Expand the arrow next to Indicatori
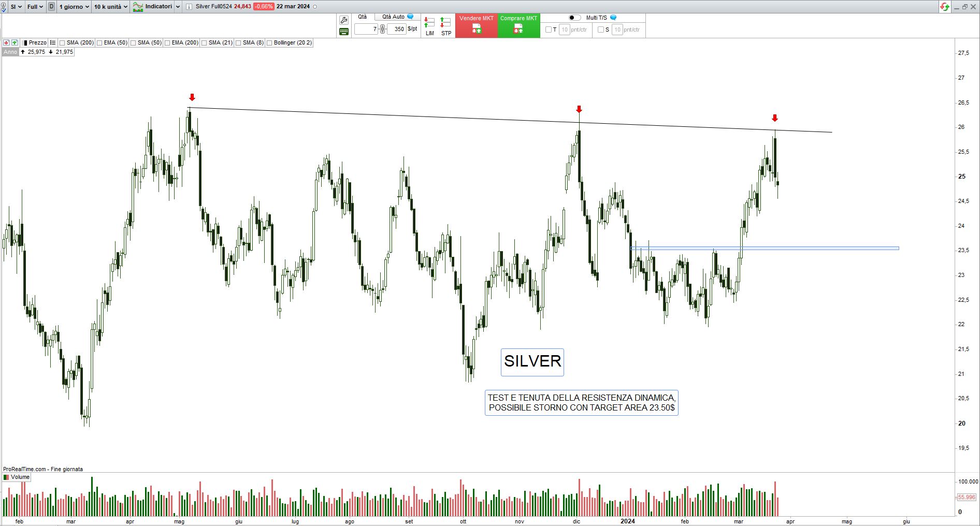 click(178, 7)
